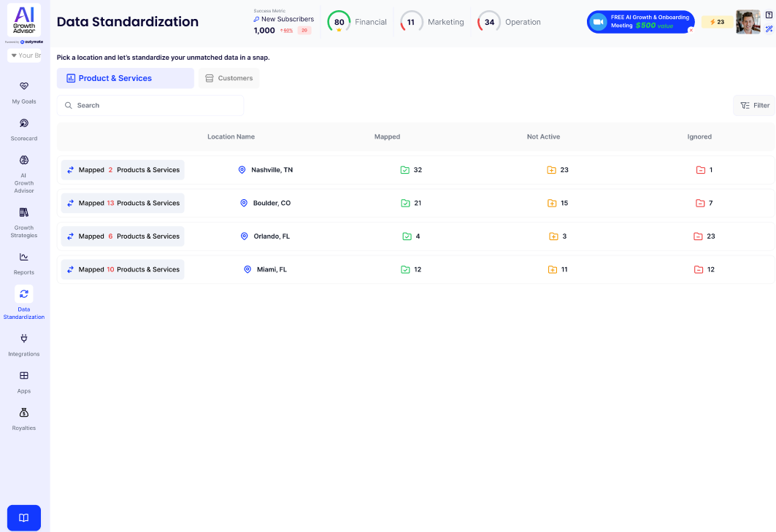Open the Scorecard sidebar icon
This screenshot has width=776, height=532.
[23, 124]
